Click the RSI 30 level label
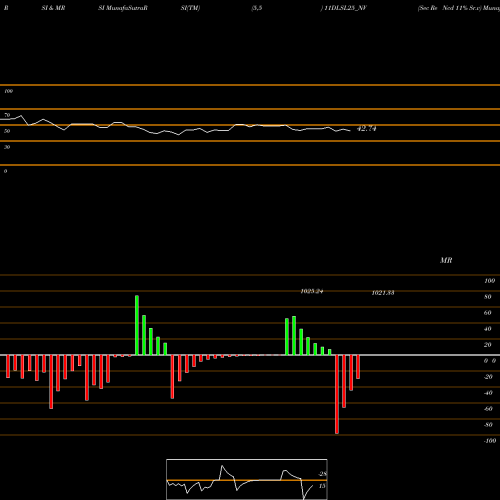This screenshot has width=500, height=500. [7, 147]
